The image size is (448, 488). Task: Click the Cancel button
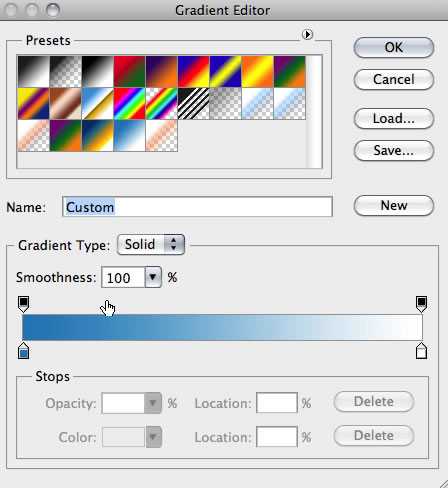click(x=394, y=79)
